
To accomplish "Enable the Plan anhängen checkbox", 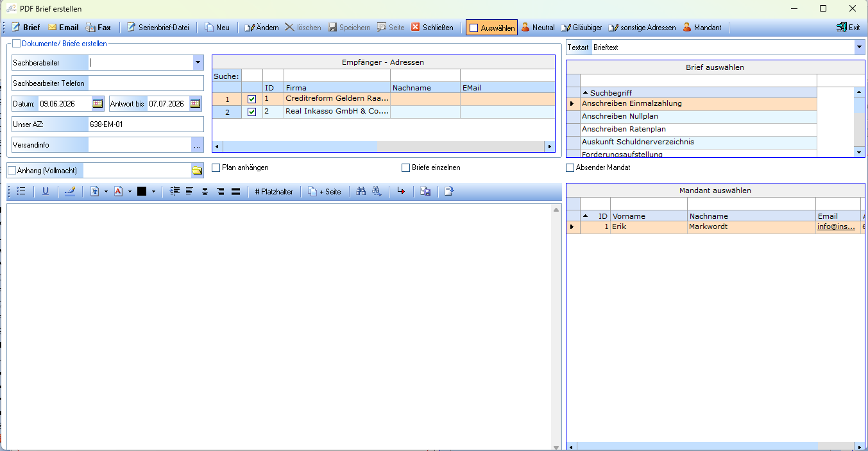I will click(x=216, y=167).
